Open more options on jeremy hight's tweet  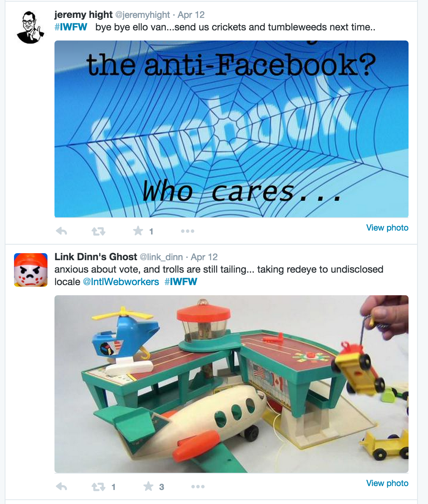pyautogui.click(x=188, y=231)
